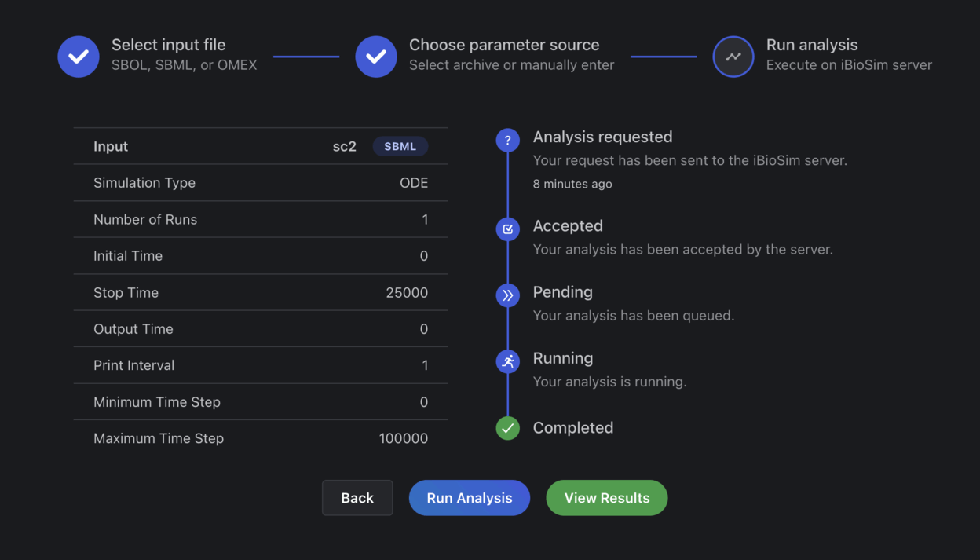Click the Analysis requested question mark icon
980x560 pixels.
pyautogui.click(x=508, y=141)
